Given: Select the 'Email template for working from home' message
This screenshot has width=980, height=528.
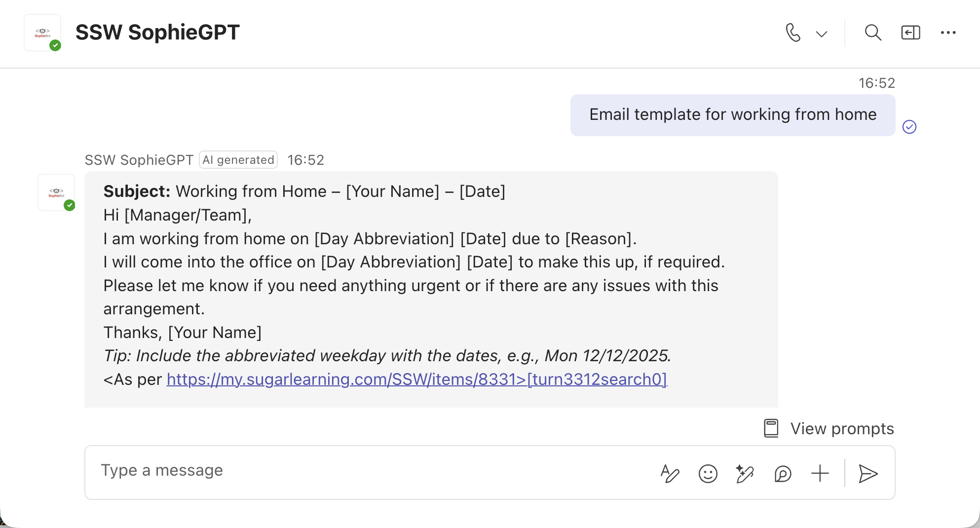Looking at the screenshot, I should 732,115.
